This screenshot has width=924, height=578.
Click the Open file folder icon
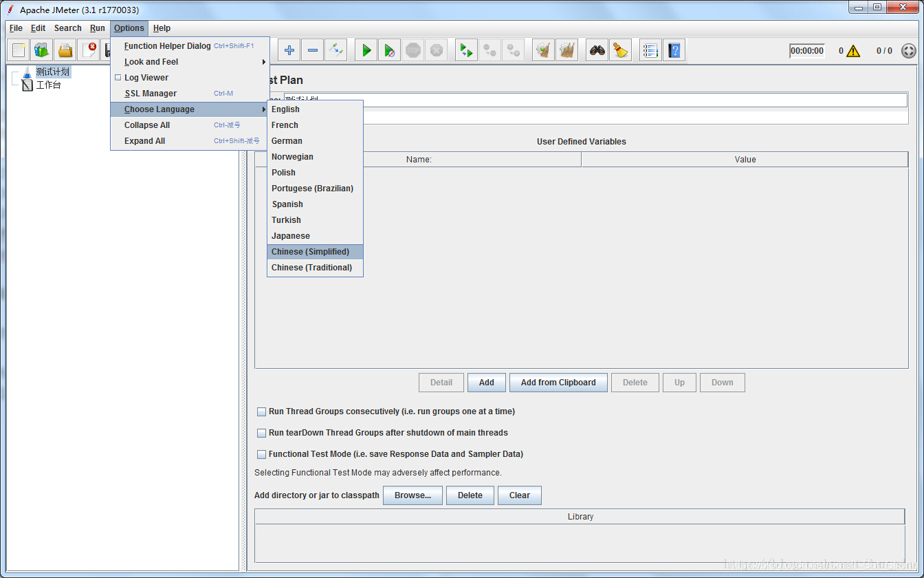click(65, 50)
